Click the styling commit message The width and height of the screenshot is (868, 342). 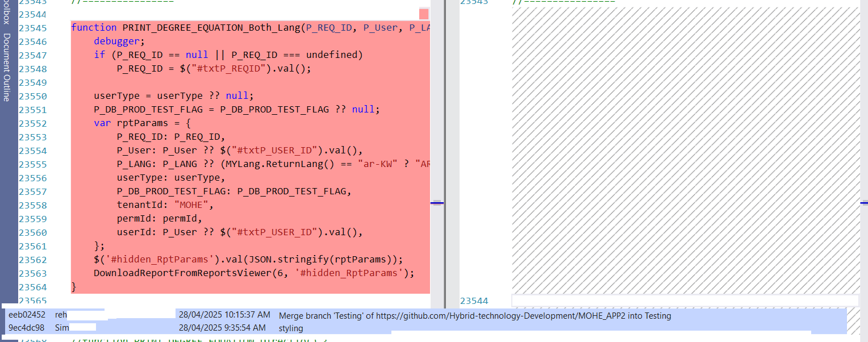click(291, 328)
